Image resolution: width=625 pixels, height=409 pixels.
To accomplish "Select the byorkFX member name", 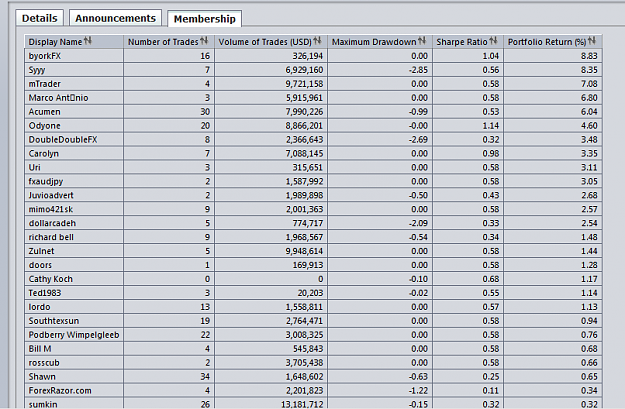I will coord(45,56).
